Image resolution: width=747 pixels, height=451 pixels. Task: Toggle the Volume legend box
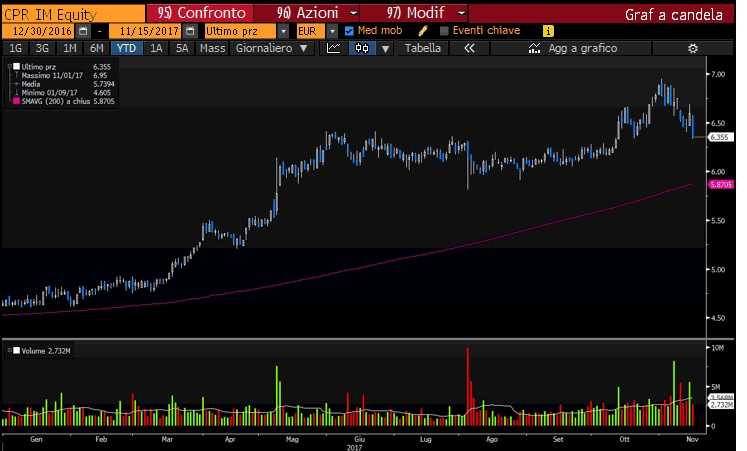coord(17,351)
